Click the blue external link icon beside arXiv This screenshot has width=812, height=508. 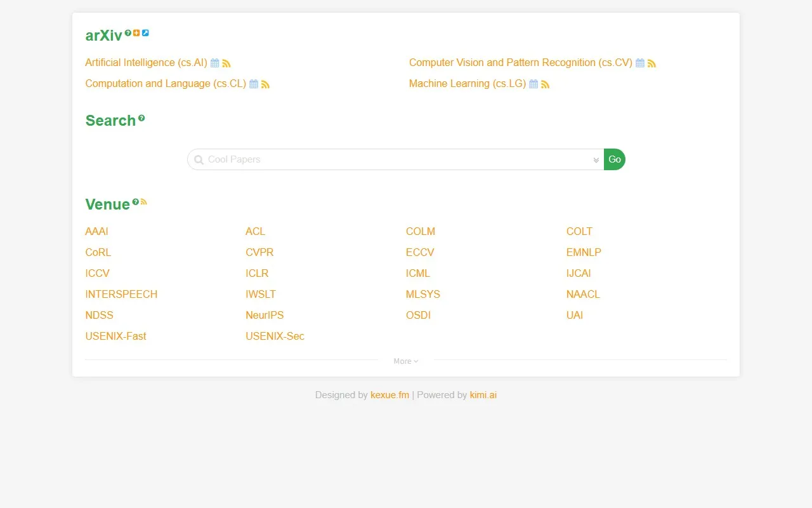(x=145, y=32)
